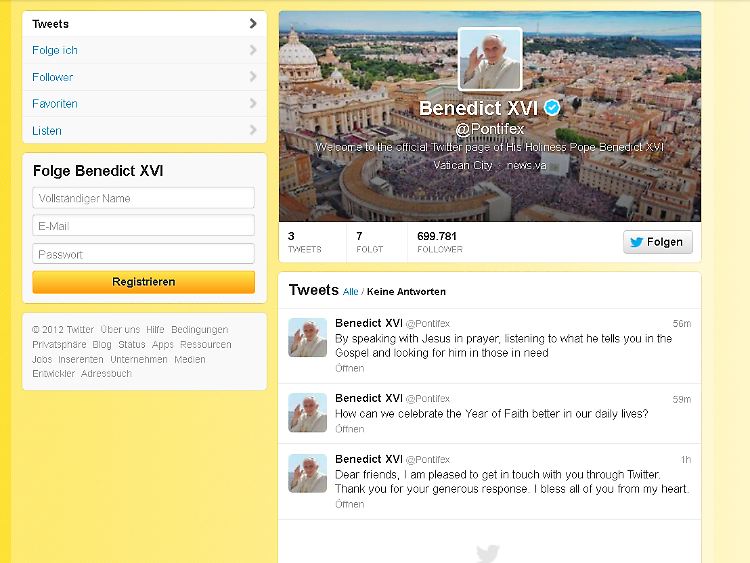Click the @Pontifex handle in header
750x563 pixels.
[490, 129]
